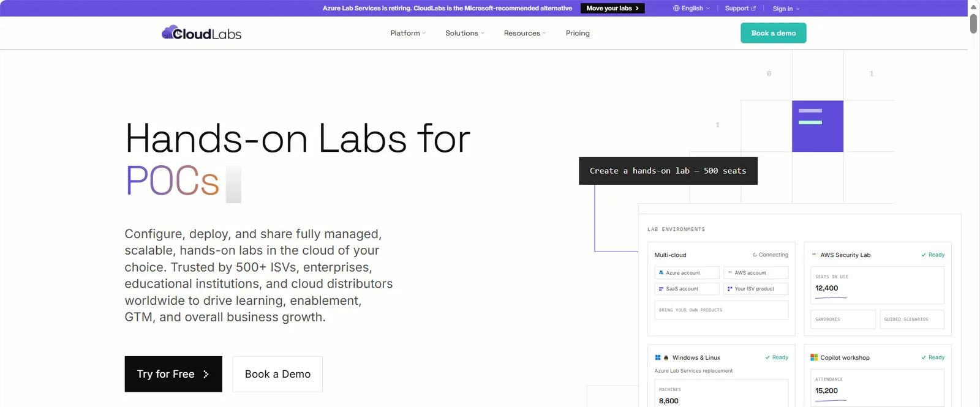Open the Pricing page
The width and height of the screenshot is (980, 407).
[x=578, y=33]
